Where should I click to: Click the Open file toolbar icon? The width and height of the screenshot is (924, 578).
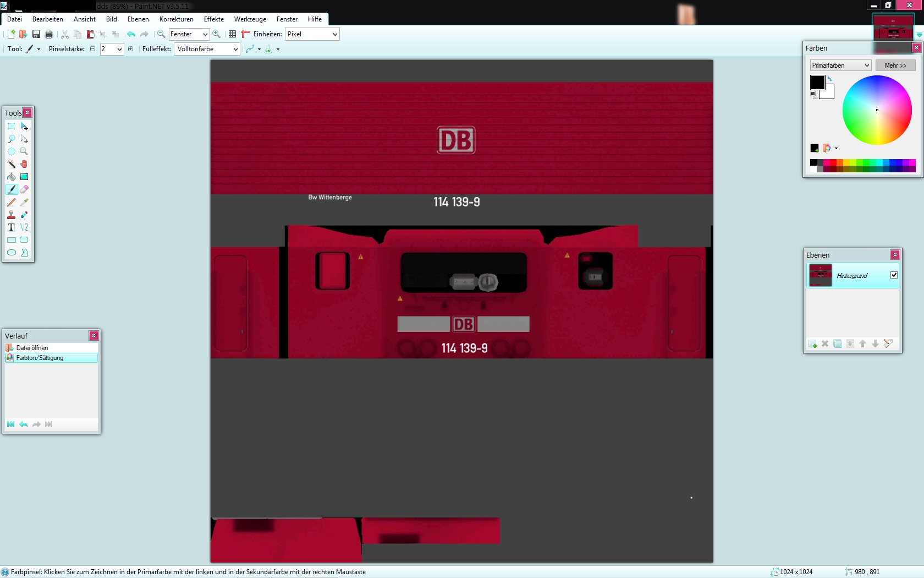[23, 34]
